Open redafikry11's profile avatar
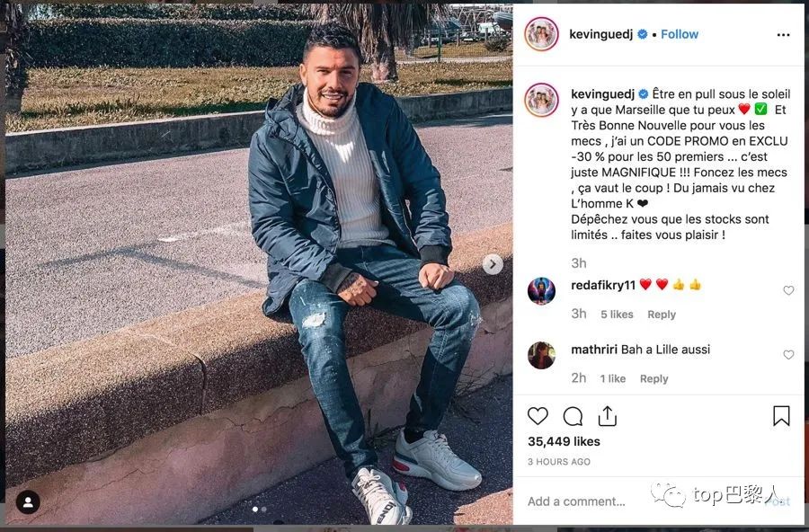The height and width of the screenshot is (532, 809). point(541,290)
